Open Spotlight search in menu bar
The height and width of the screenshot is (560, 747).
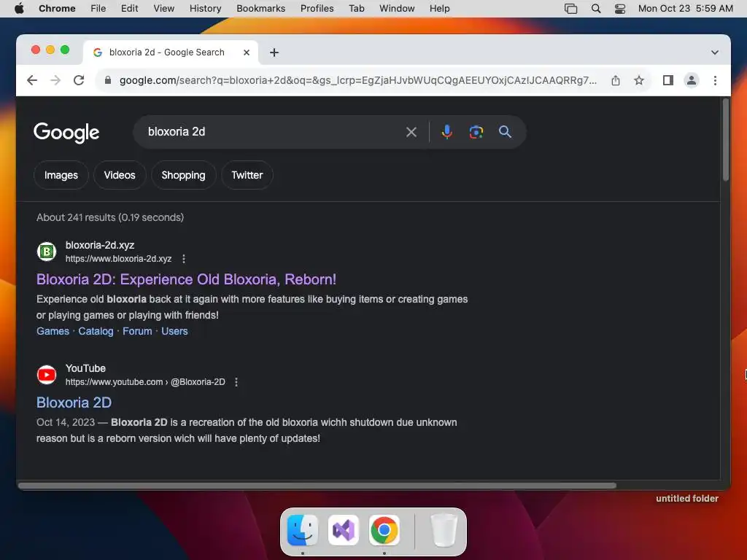[x=595, y=9]
